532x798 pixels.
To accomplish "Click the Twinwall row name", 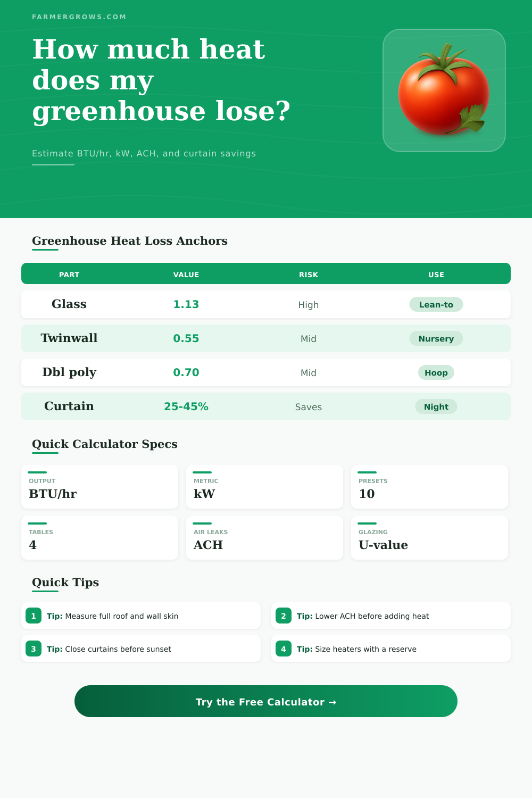I will click(69, 338).
